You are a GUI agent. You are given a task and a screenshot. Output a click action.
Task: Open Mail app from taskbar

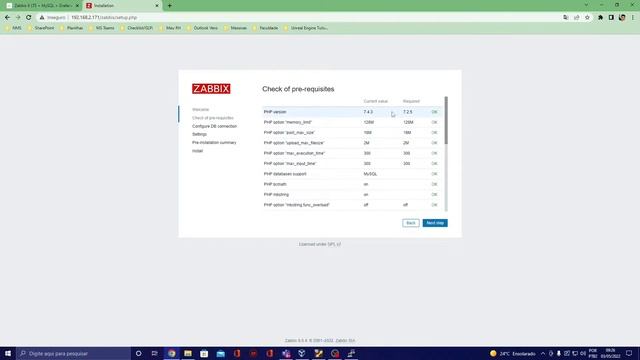click(220, 353)
